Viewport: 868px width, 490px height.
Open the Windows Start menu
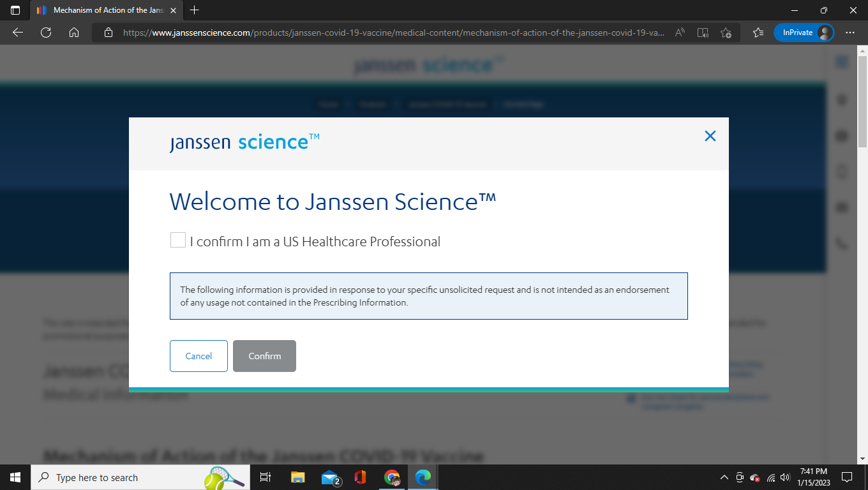[x=15, y=477]
